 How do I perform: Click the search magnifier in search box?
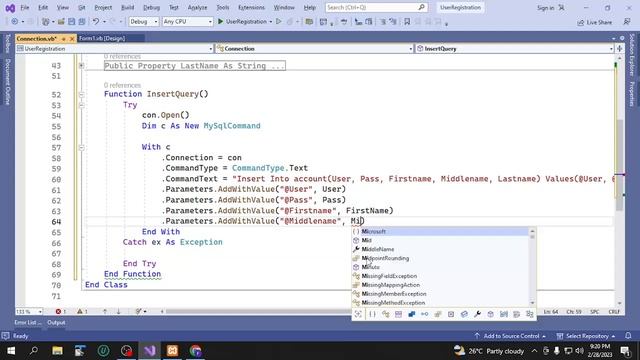pyautogui.click(x=421, y=7)
